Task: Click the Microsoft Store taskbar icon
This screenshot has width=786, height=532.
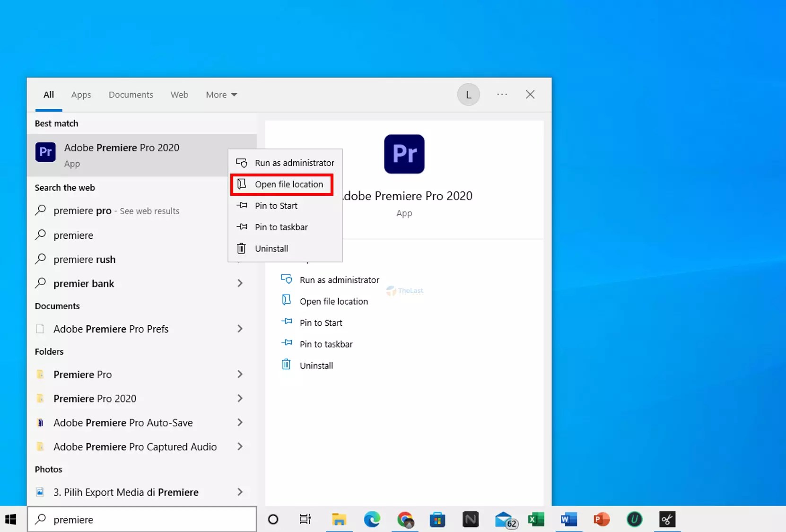Action: 437,519
